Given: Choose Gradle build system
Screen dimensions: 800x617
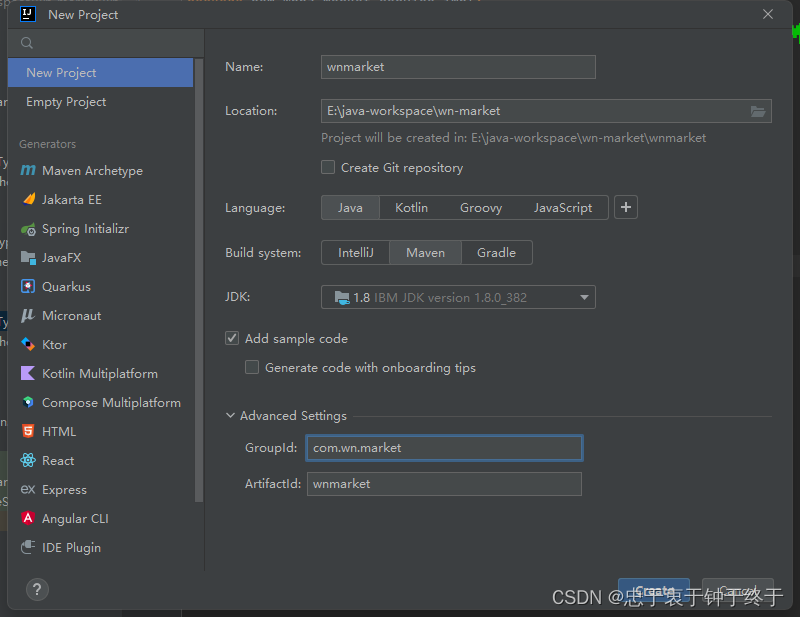Looking at the screenshot, I should (496, 253).
